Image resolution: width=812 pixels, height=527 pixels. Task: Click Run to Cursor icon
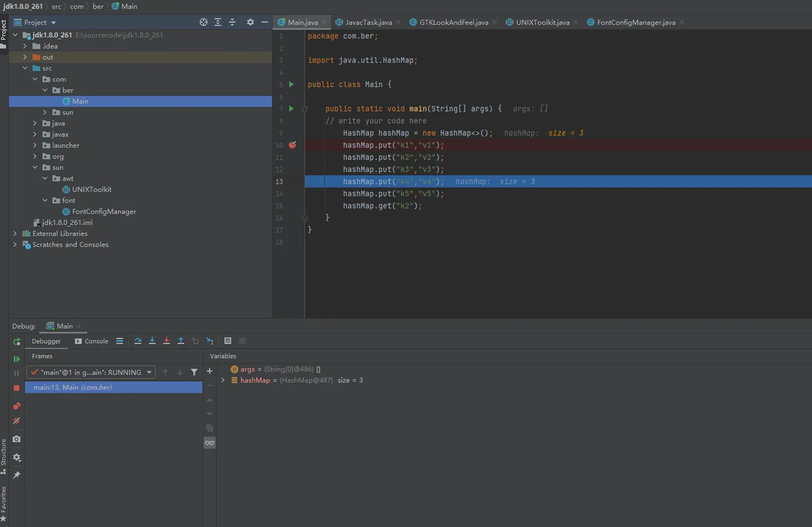pyautogui.click(x=210, y=341)
